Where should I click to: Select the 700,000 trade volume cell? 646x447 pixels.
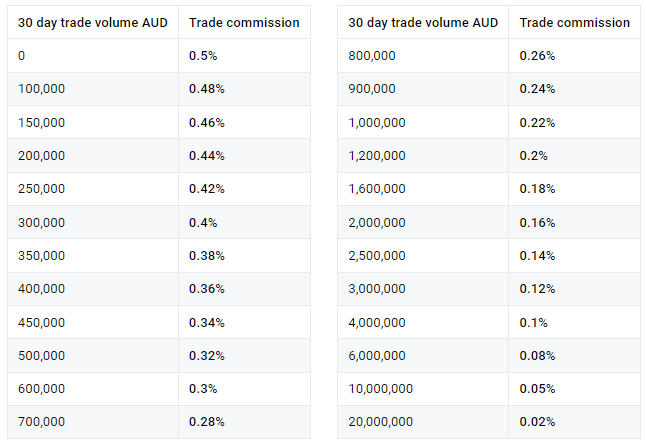[x=42, y=421]
